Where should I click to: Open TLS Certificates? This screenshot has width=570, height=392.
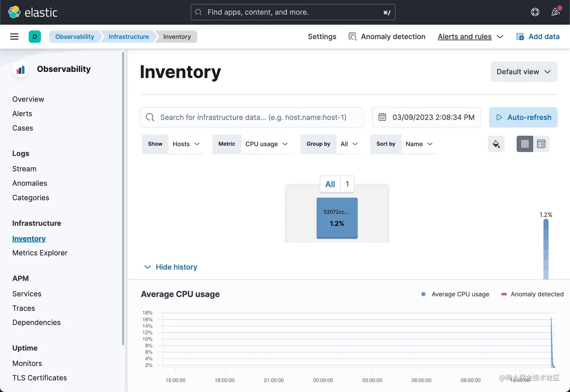coord(40,378)
